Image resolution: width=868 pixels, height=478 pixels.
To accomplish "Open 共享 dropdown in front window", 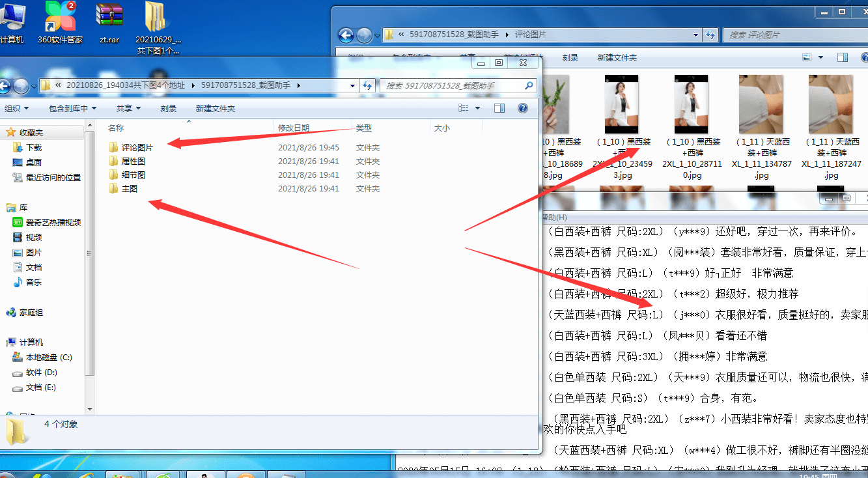I will pyautogui.click(x=128, y=109).
